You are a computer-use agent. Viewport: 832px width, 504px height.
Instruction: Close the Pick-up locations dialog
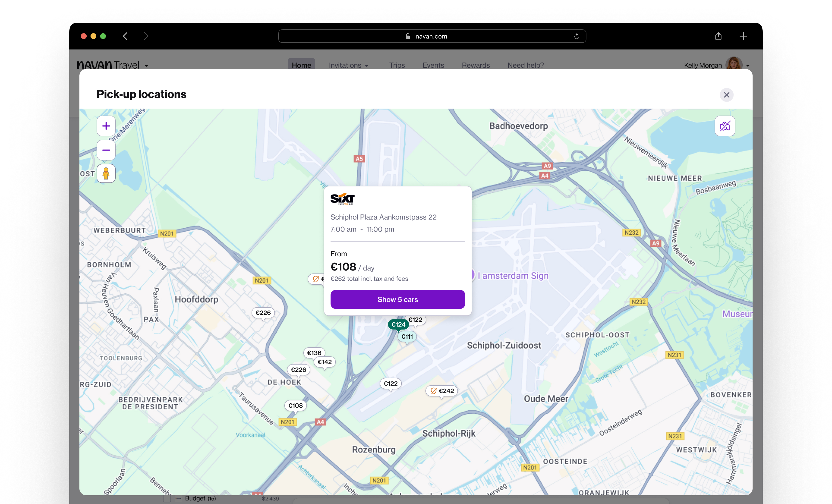(726, 95)
